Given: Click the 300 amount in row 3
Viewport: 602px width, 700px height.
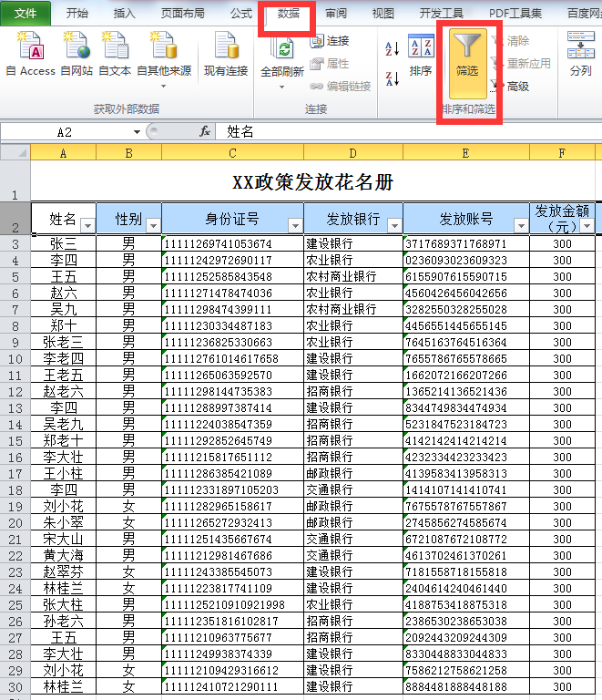Looking at the screenshot, I should tap(562, 243).
